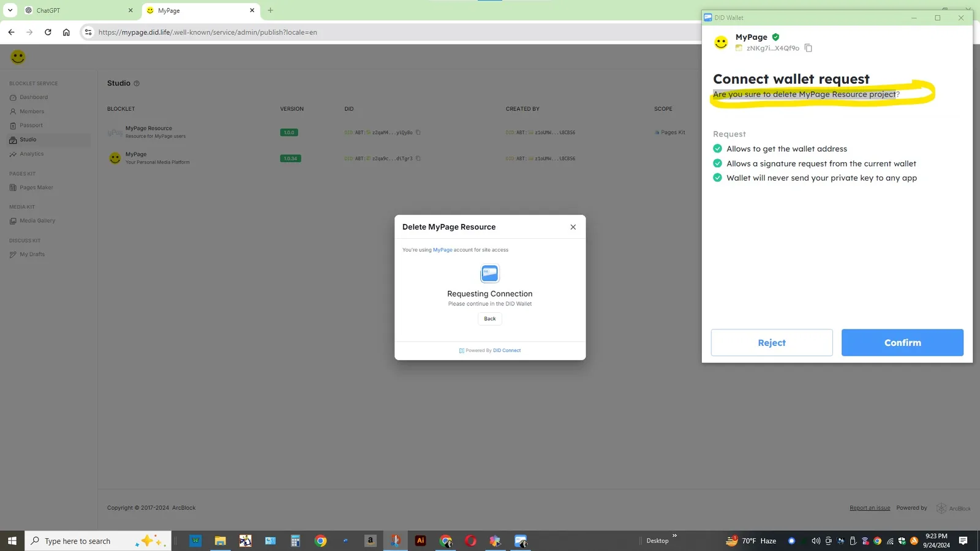Open Analytics in the sidebar

(x=32, y=154)
